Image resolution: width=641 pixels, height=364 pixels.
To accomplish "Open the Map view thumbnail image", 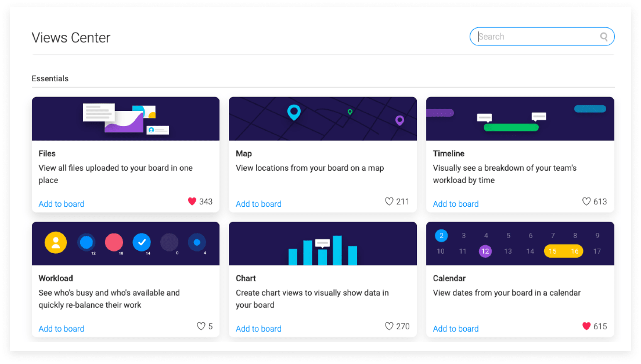I will click(323, 119).
